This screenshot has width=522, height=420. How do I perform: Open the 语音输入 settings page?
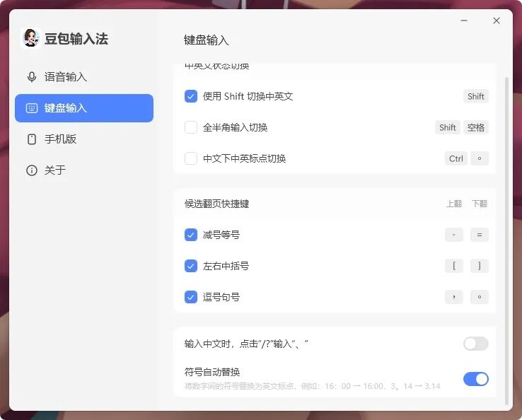point(84,77)
